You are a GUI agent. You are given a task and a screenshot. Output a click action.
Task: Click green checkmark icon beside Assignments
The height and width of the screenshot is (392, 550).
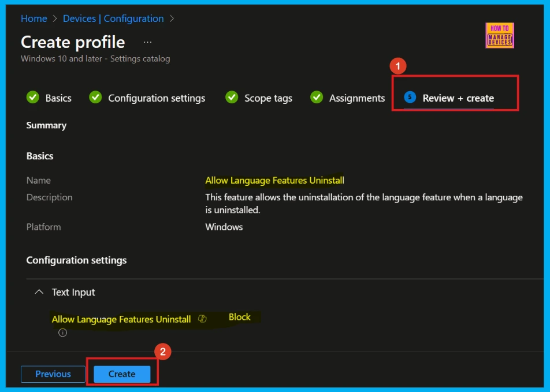pos(317,97)
